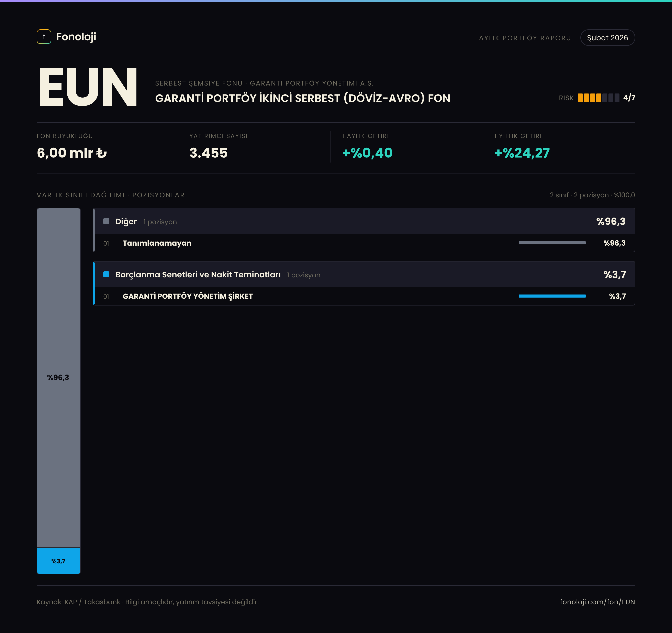Image resolution: width=672 pixels, height=633 pixels.
Task: Click the 1 year return +%24,27
Action: coord(522,153)
